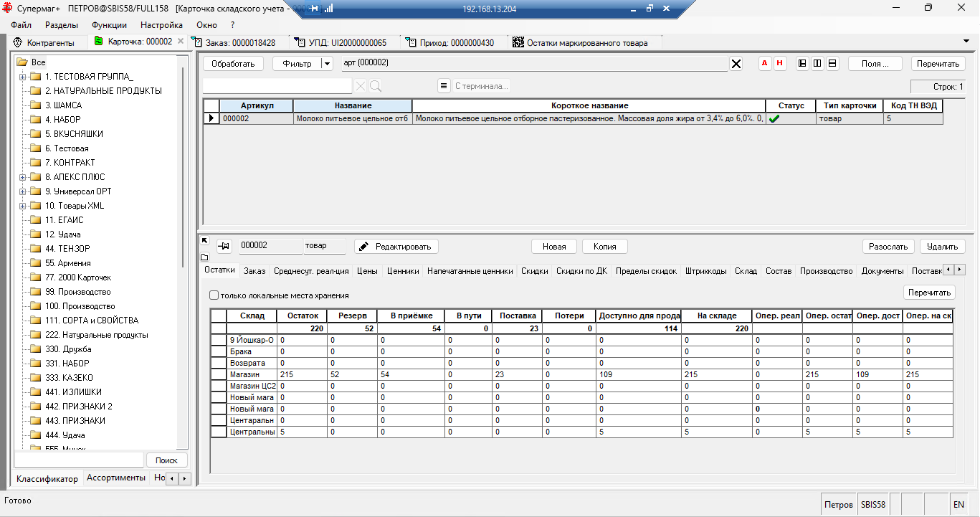980x517 pixels.
Task: Click the pin icon beside article 000002
Action: pyautogui.click(x=224, y=246)
